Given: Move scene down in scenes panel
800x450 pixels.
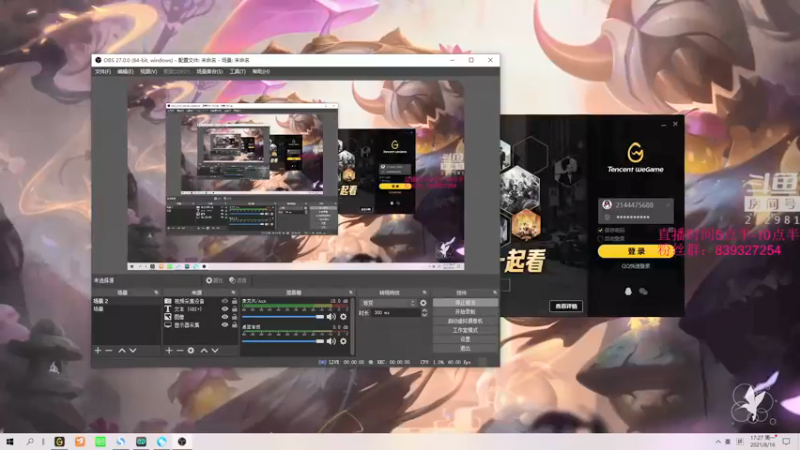Looking at the screenshot, I should 133,351.
